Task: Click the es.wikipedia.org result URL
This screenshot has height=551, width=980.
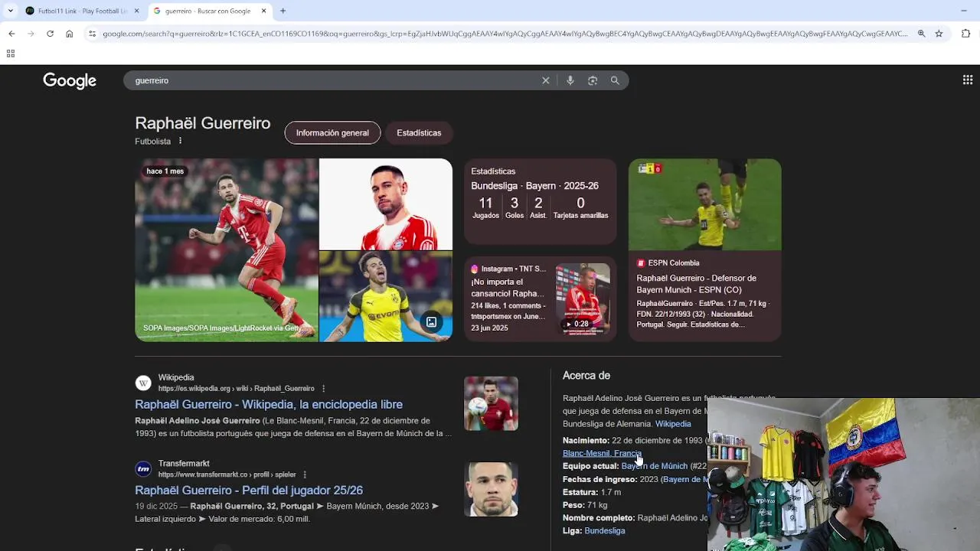Action: click(x=236, y=389)
